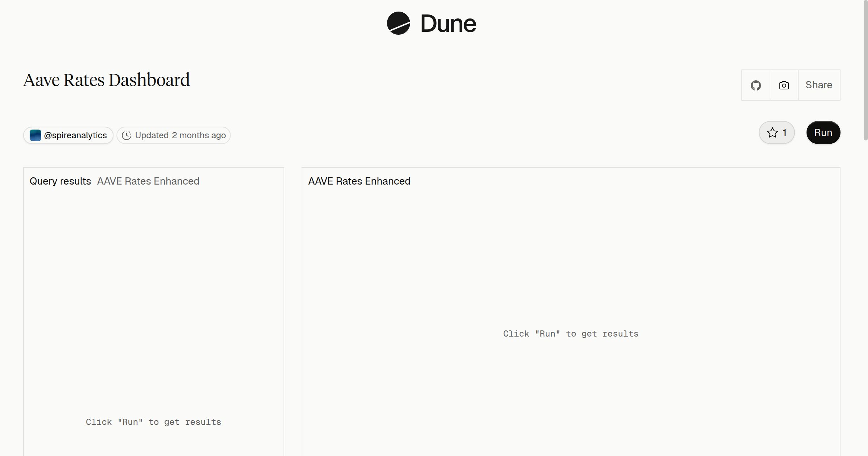The height and width of the screenshot is (456, 868).
Task: Click "Updated 2 months ago" badge
Action: [174, 135]
